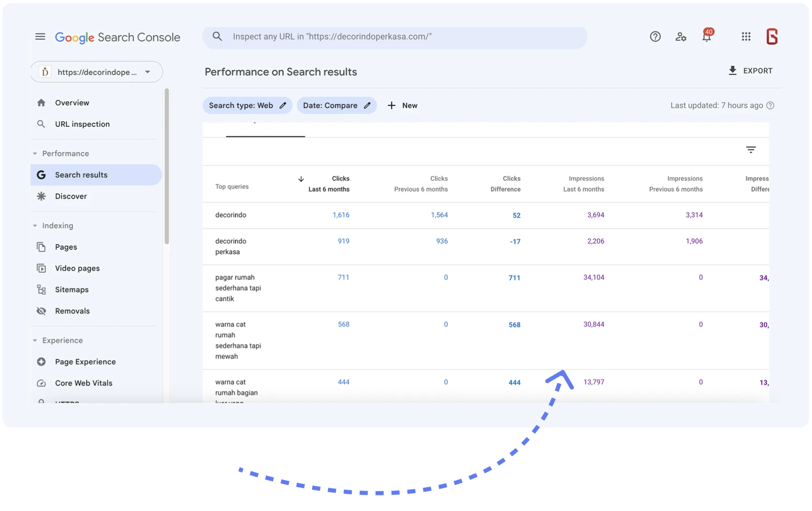Click the search magnifier icon in URL bar
The height and width of the screenshot is (511, 812).
point(217,37)
